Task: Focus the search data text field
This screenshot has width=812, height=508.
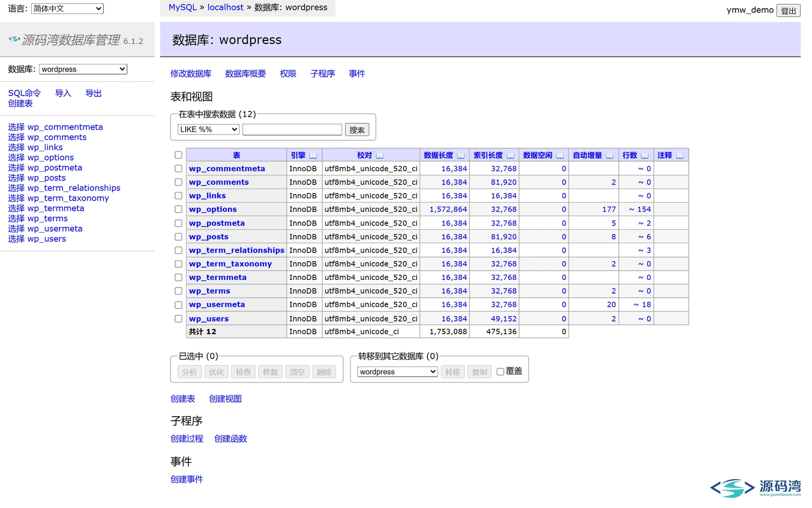Action: tap(292, 130)
